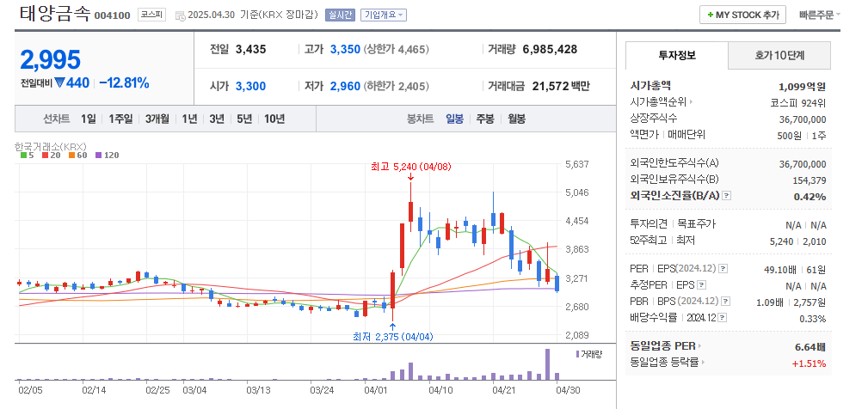Select the 월봉 candlestick chart

[x=517, y=119]
